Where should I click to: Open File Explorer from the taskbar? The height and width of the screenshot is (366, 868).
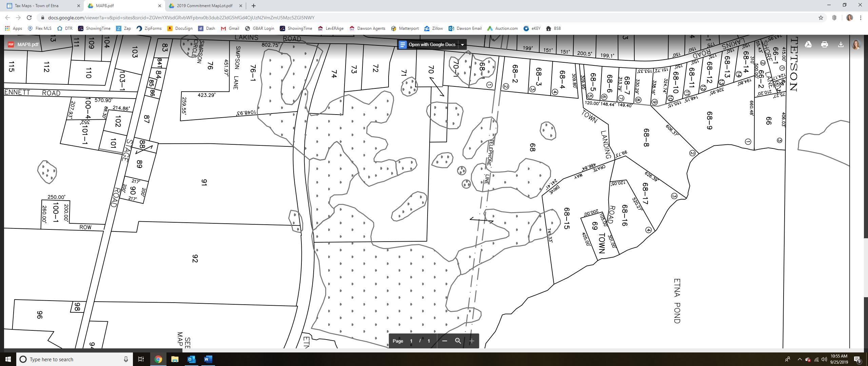[175, 359]
